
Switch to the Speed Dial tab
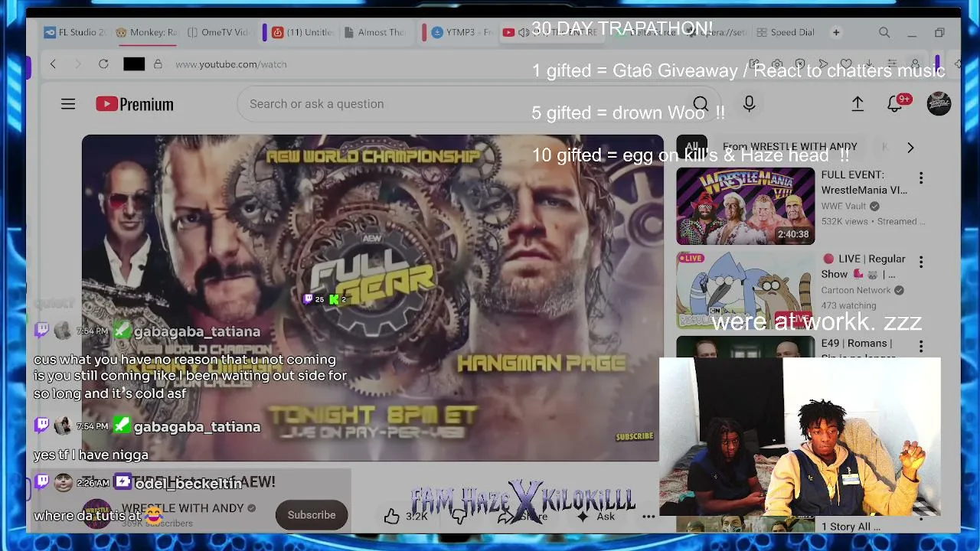786,32
